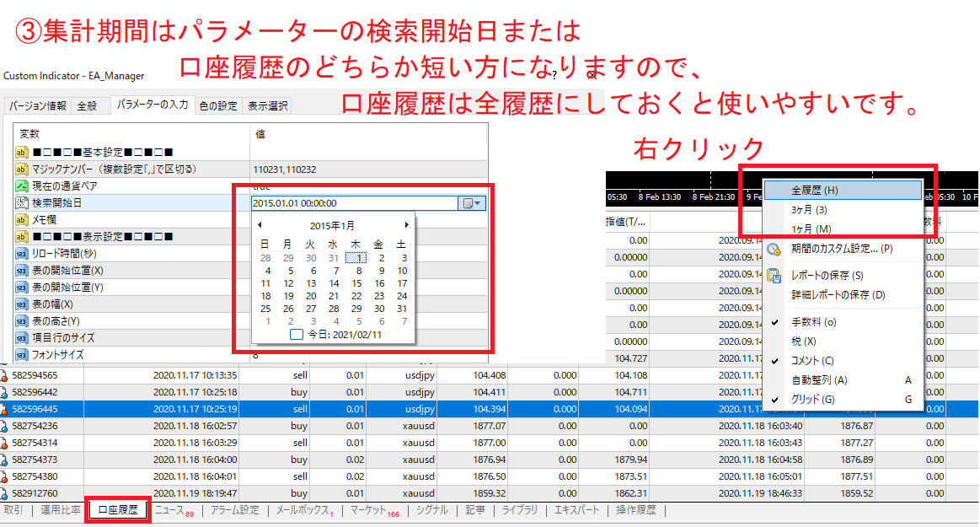Click the 現在の通貨ペア boolean icon

point(21,186)
